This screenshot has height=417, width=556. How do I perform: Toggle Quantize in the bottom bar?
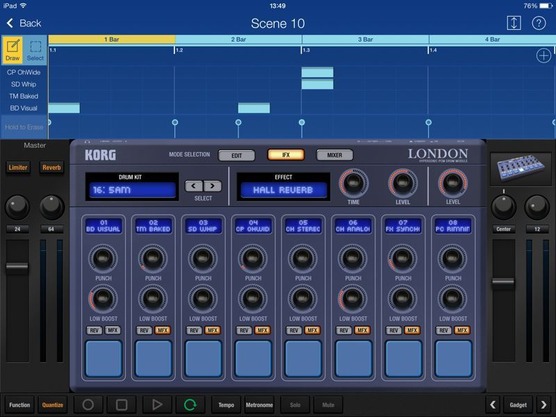52,405
